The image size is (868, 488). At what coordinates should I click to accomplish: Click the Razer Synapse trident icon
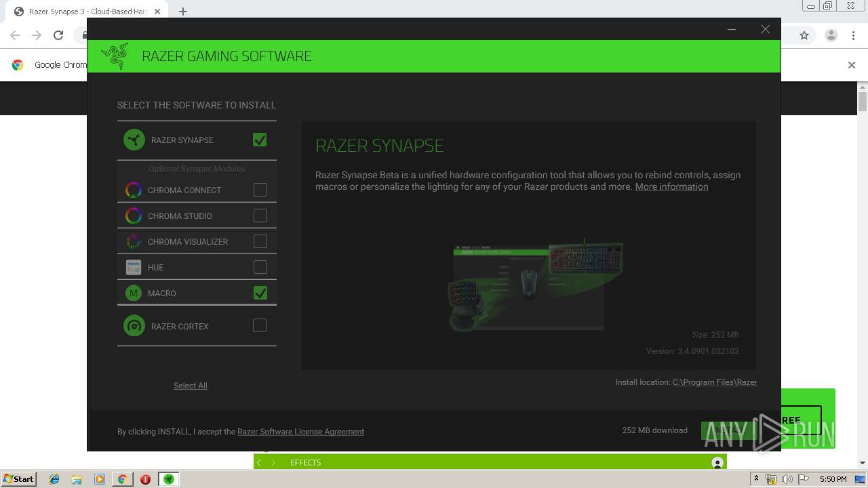coord(134,140)
